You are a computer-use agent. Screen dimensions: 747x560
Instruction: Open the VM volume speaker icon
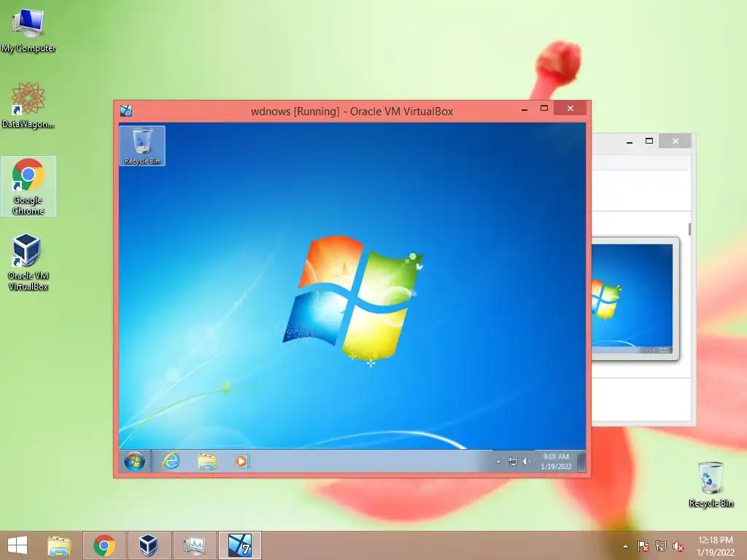[527, 462]
